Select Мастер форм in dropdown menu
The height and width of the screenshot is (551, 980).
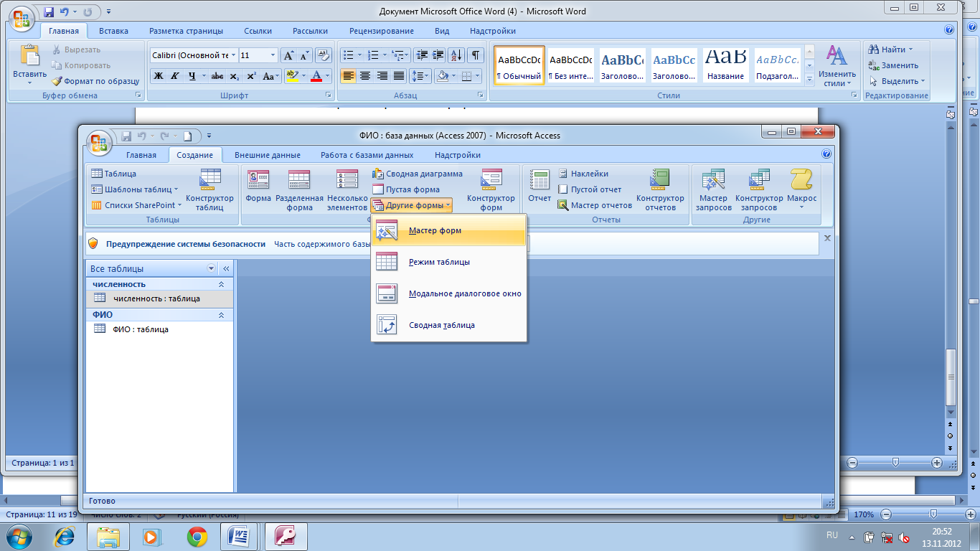[x=449, y=231]
